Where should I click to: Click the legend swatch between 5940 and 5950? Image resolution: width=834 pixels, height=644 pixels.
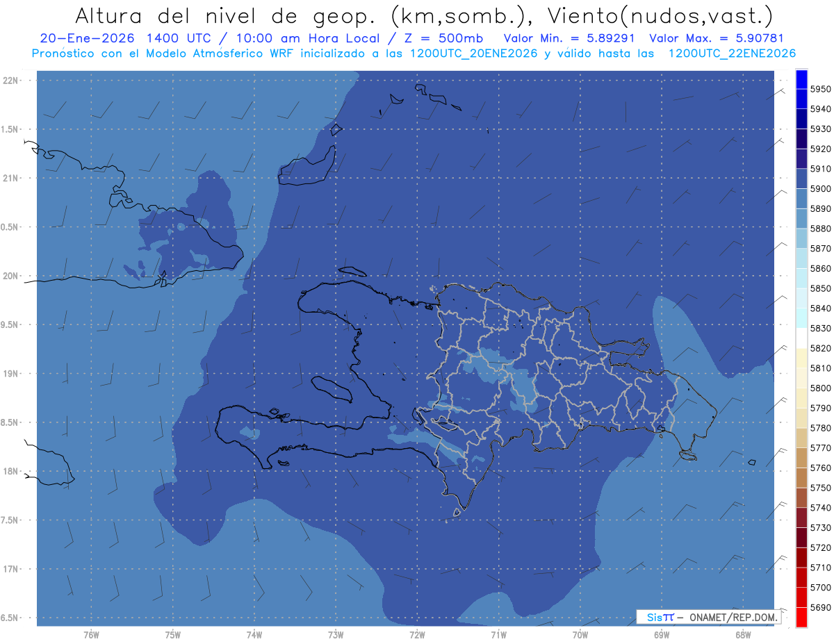[x=801, y=99]
